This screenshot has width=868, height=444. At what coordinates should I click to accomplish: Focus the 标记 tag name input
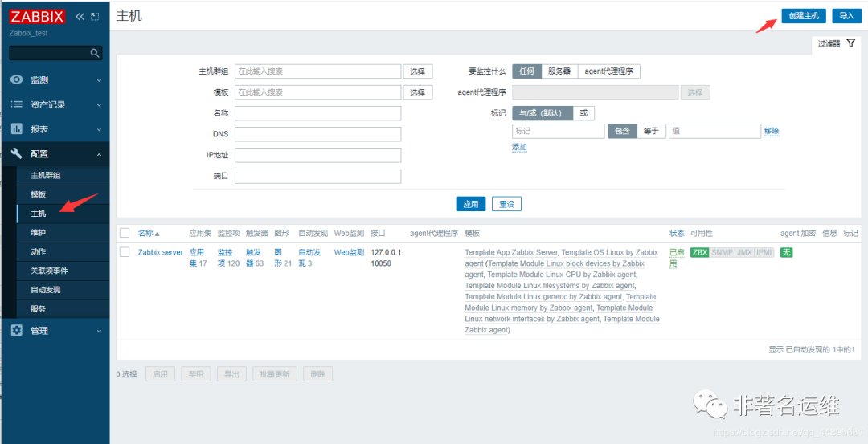pyautogui.click(x=559, y=132)
